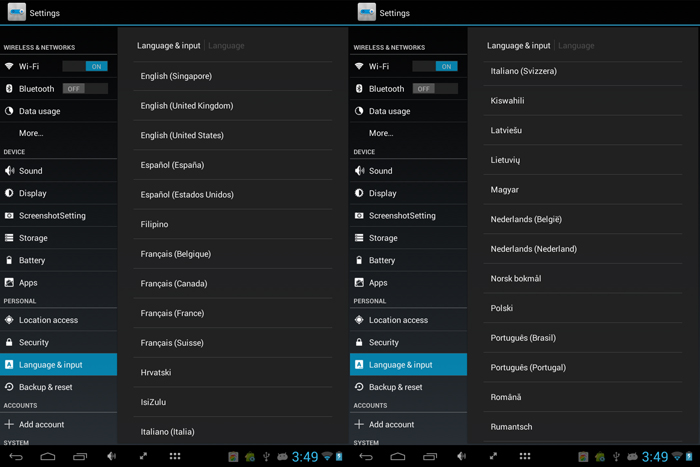This screenshot has height=467, width=700.
Task: Tap clock 3:49 in left status bar
Action: [x=305, y=456]
